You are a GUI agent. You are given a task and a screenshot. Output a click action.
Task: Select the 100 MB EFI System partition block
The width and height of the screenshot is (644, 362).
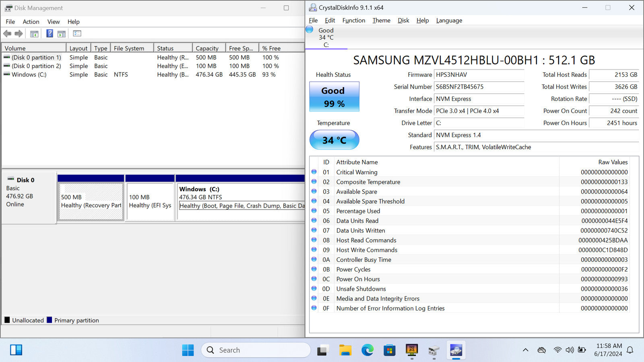[150, 202]
